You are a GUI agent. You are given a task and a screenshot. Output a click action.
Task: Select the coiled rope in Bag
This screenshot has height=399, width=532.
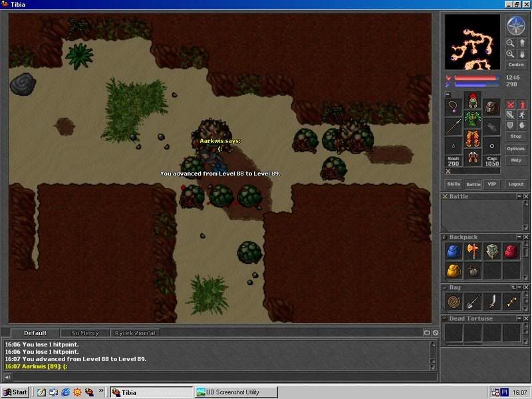[454, 302]
